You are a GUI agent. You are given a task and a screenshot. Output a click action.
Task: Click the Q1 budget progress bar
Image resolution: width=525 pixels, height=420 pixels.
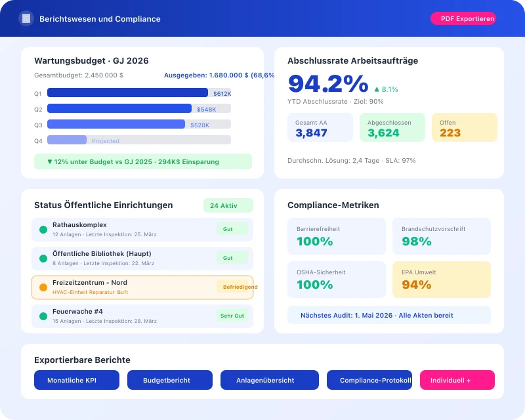click(x=128, y=93)
